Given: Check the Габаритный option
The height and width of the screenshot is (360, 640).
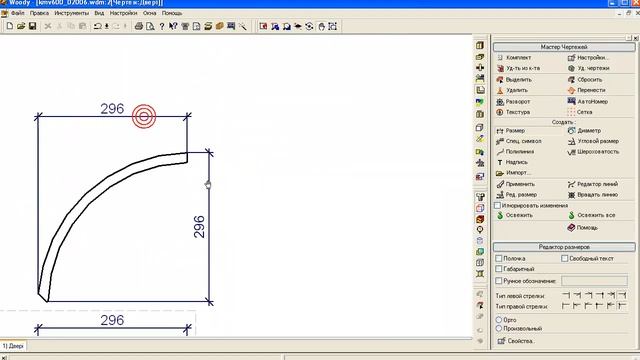Looking at the screenshot, I should pos(498,269).
